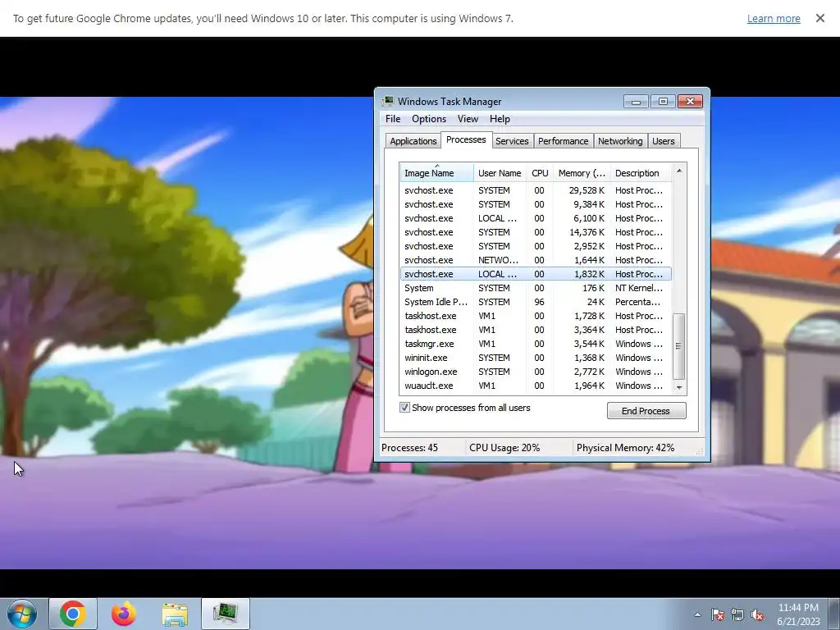Sort by Memory column header

582,173
